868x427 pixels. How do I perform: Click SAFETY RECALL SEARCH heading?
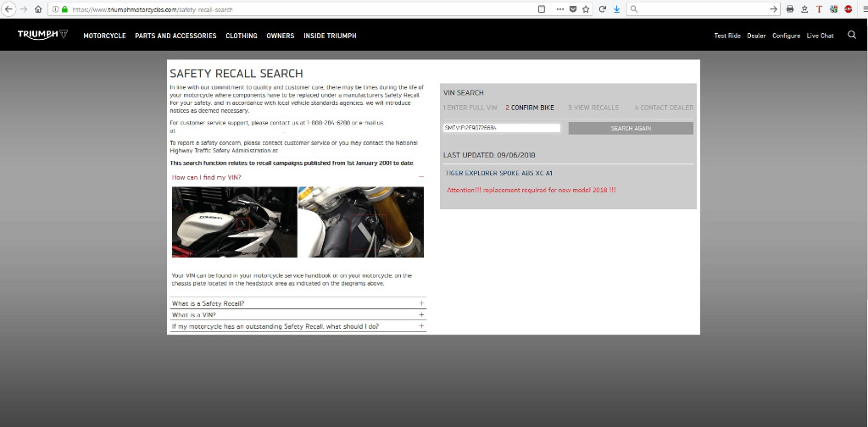point(236,74)
